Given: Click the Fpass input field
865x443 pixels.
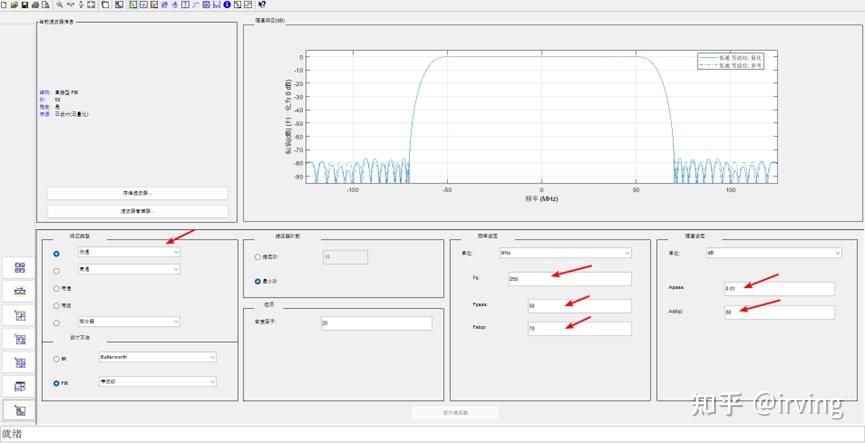Looking at the screenshot, I should 580,306.
